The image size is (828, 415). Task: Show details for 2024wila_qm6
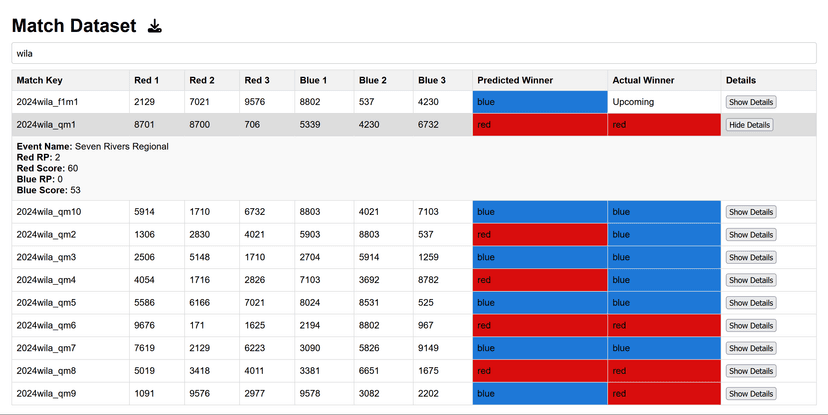[x=750, y=326]
